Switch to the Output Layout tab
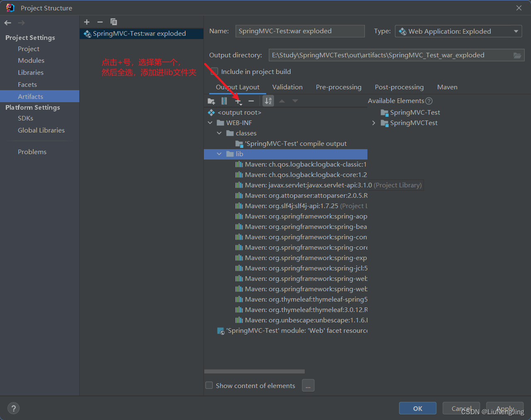 237,87
